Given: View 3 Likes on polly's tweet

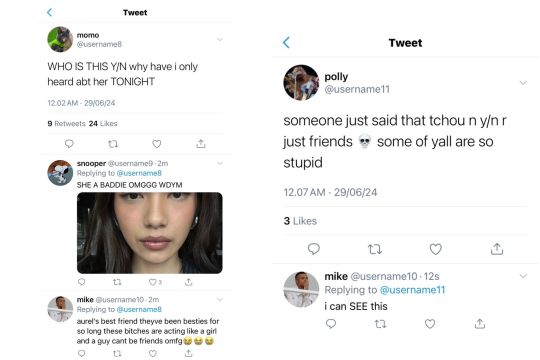Looking at the screenshot, I should pos(300,221).
